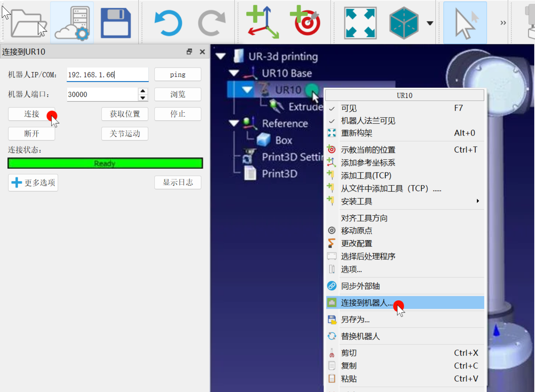Open dropdown arrow next to view cube
535x392 pixels.
(x=430, y=23)
